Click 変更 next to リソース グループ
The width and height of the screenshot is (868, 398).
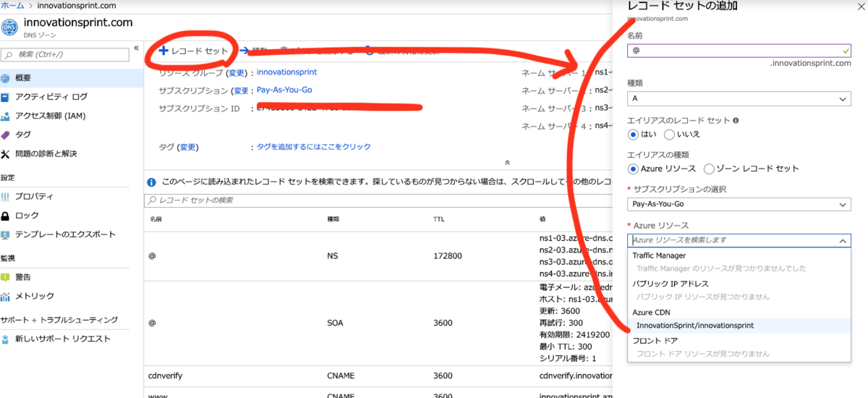pos(237,73)
